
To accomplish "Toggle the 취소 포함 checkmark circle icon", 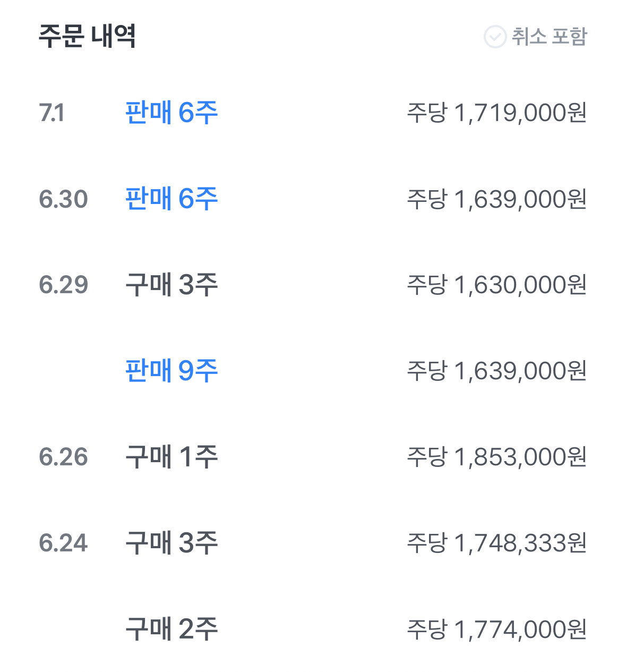I will 495,37.
